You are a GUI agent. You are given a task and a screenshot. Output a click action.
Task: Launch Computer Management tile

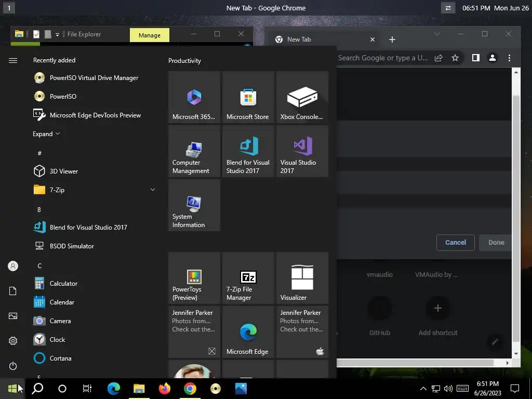194,151
